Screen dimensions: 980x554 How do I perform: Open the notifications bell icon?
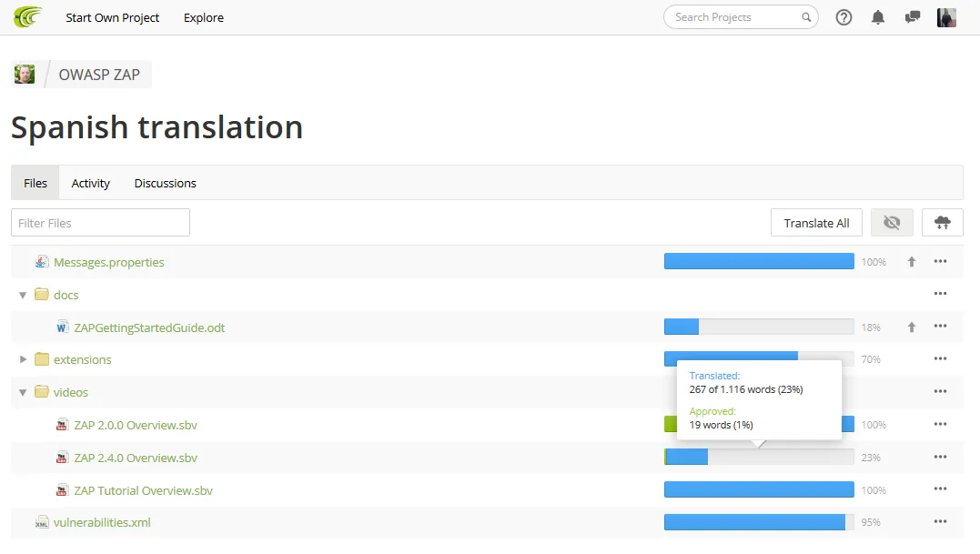[878, 17]
